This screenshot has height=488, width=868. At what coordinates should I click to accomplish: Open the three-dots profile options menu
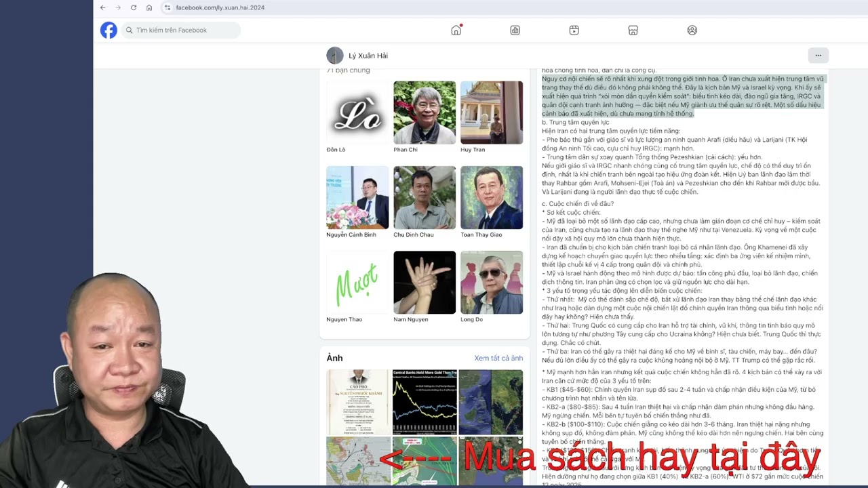[x=818, y=56]
